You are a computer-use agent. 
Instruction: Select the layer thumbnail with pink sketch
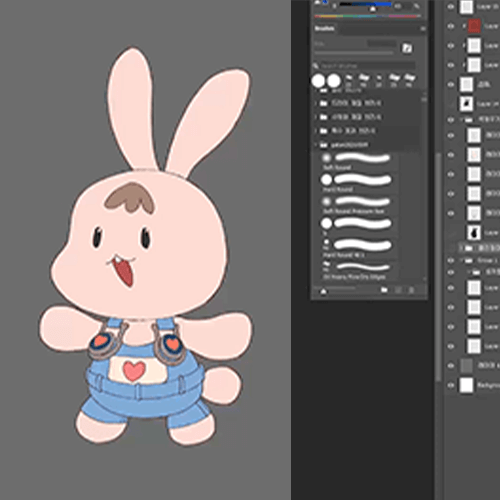click(x=474, y=155)
